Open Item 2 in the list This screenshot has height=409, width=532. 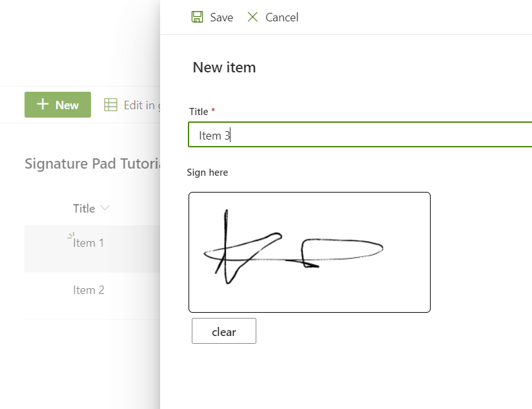[x=88, y=290]
